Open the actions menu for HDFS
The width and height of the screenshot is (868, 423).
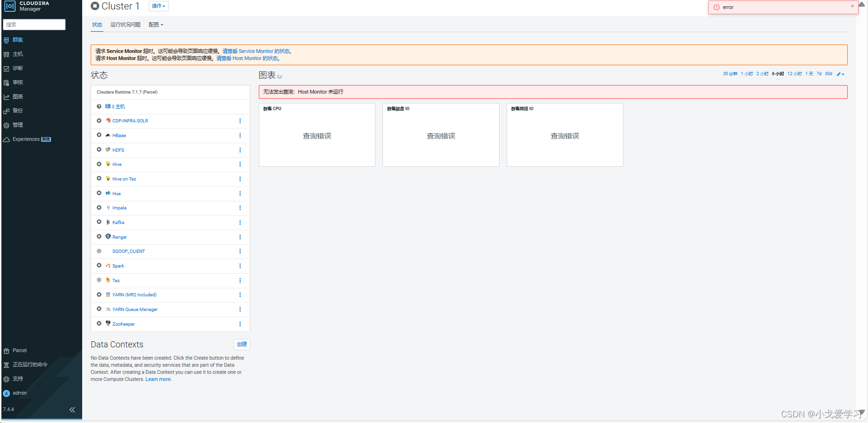tap(240, 150)
